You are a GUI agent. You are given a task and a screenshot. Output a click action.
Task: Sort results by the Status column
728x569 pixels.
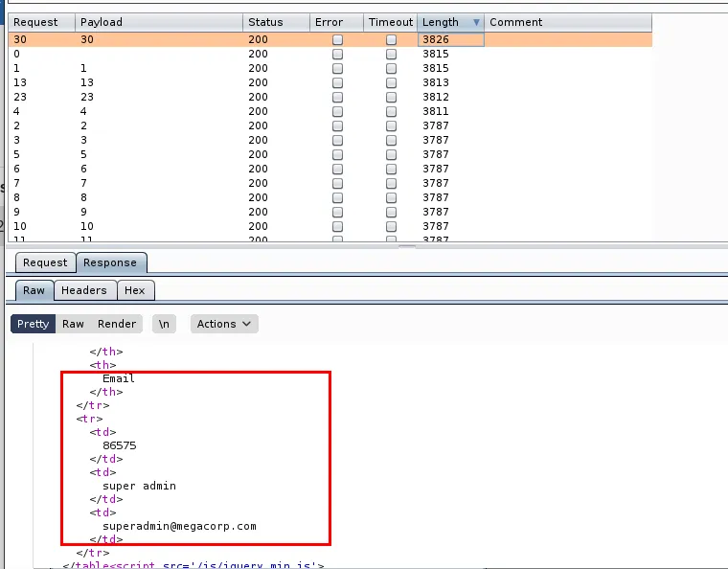(x=265, y=22)
